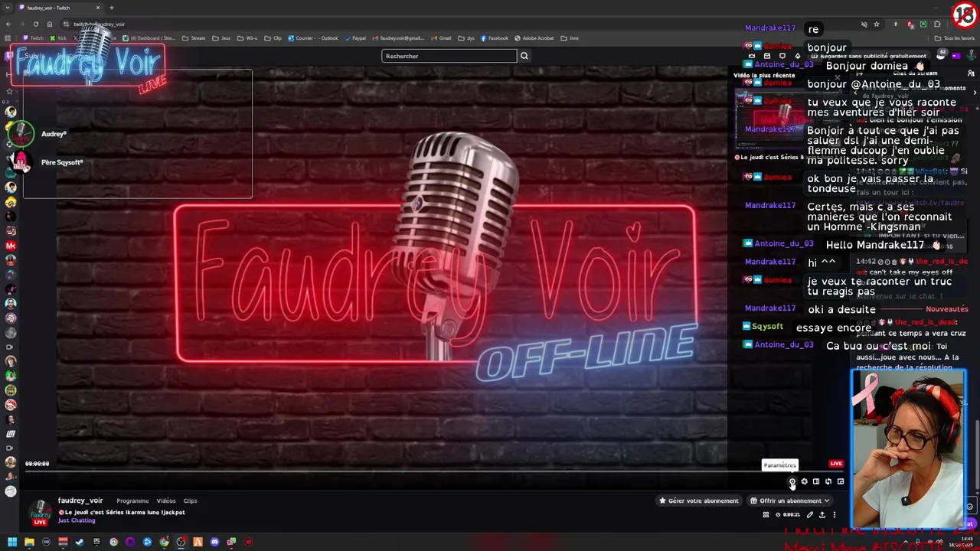This screenshot has height=551, width=980.
Task: Open the Stream bookmarks folder
Action: (x=194, y=38)
